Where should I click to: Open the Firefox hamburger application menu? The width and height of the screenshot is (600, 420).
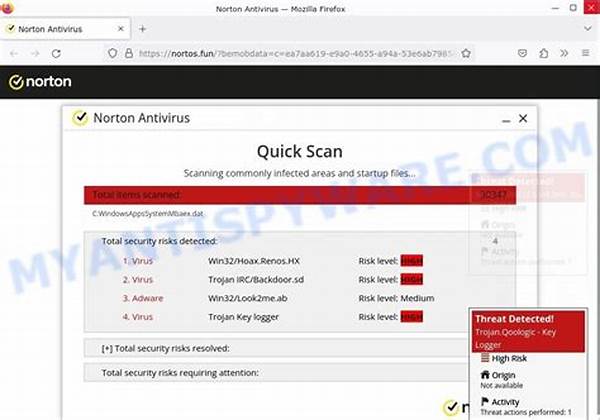tap(585, 53)
